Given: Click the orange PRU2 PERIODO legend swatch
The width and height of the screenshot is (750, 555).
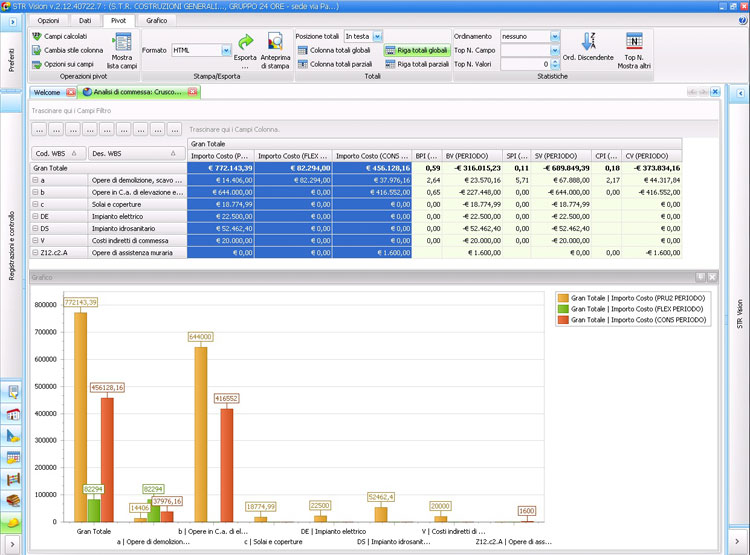Looking at the screenshot, I should point(562,299).
